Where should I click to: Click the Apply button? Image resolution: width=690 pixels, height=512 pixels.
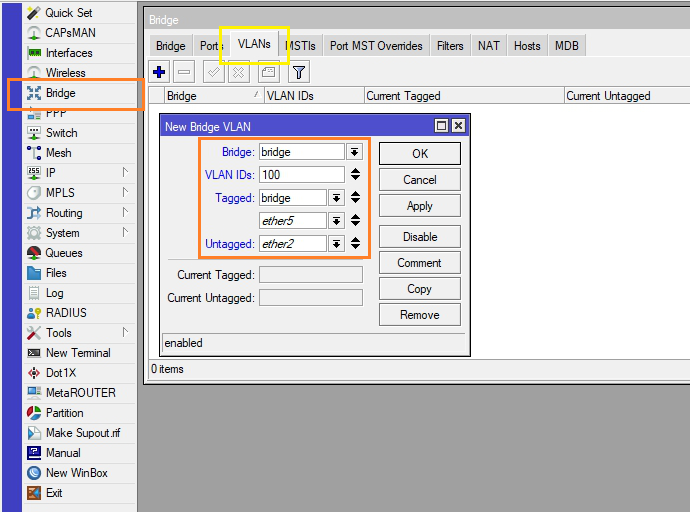[419, 206]
